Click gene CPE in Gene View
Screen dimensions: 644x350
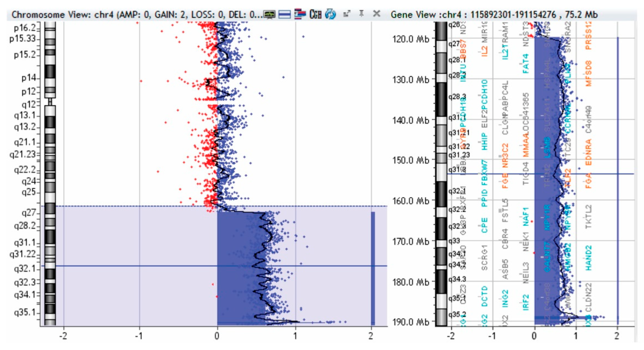484,225
